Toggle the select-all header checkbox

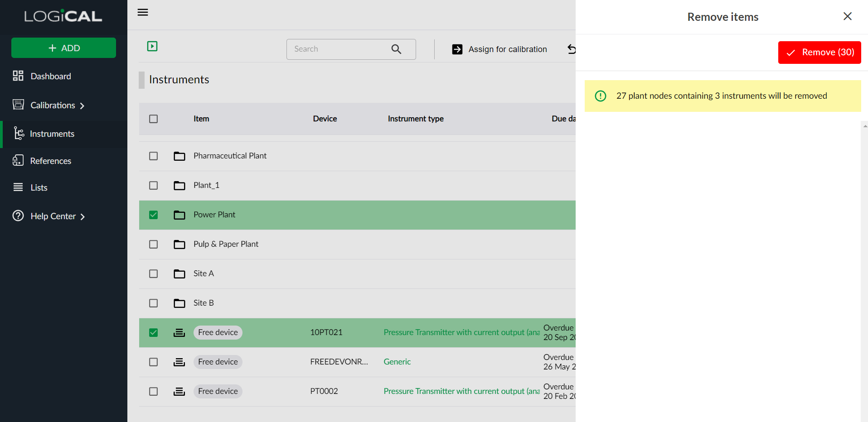tap(154, 119)
